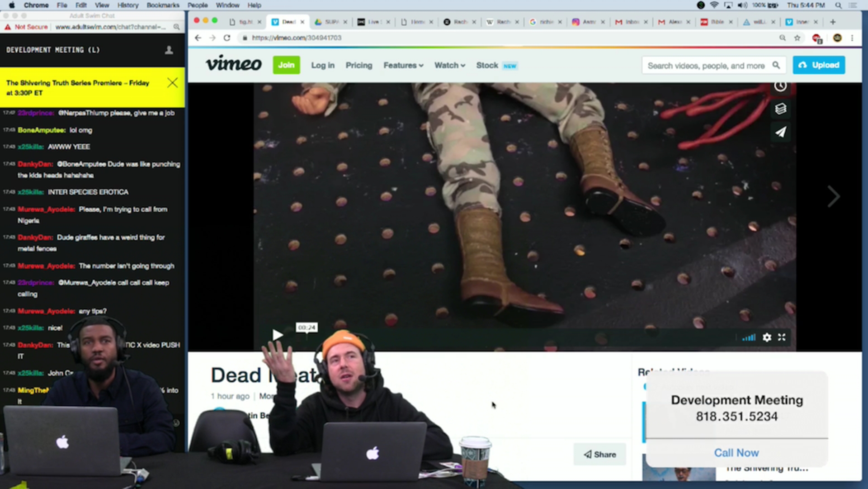Open the Chrome profile avatar
This screenshot has width=868, height=489.
(837, 38)
